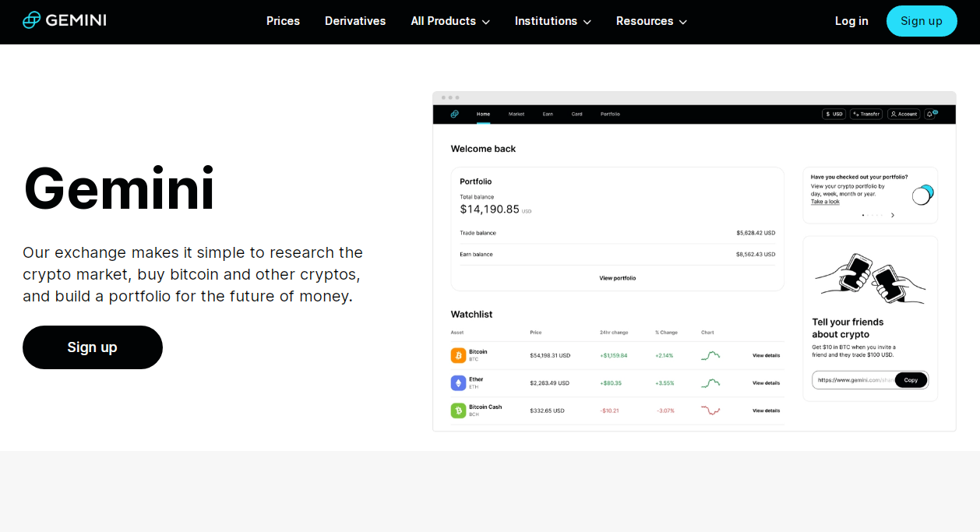Screen dimensions: 980x532
Task: Click the Asset column header in Watchlist
Action: [x=457, y=332]
